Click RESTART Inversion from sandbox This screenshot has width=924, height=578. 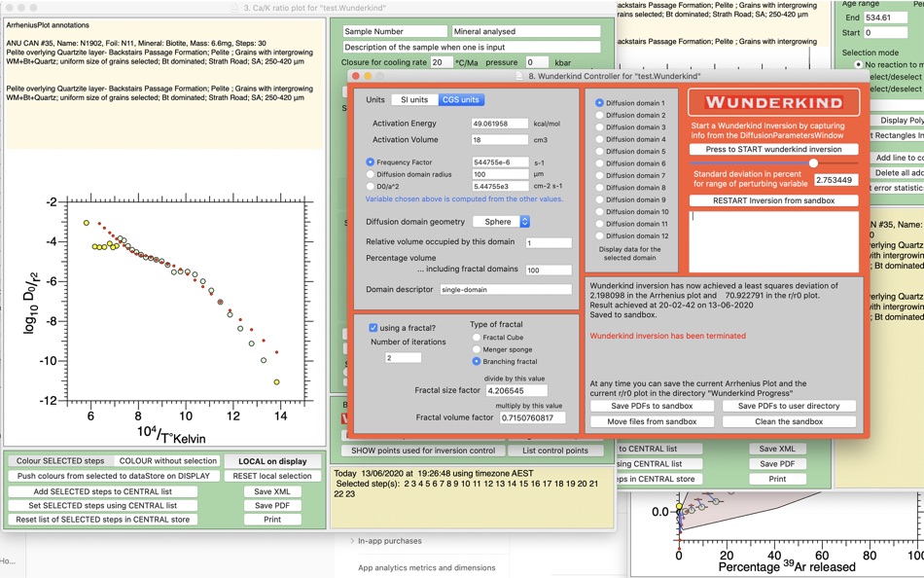click(x=774, y=200)
